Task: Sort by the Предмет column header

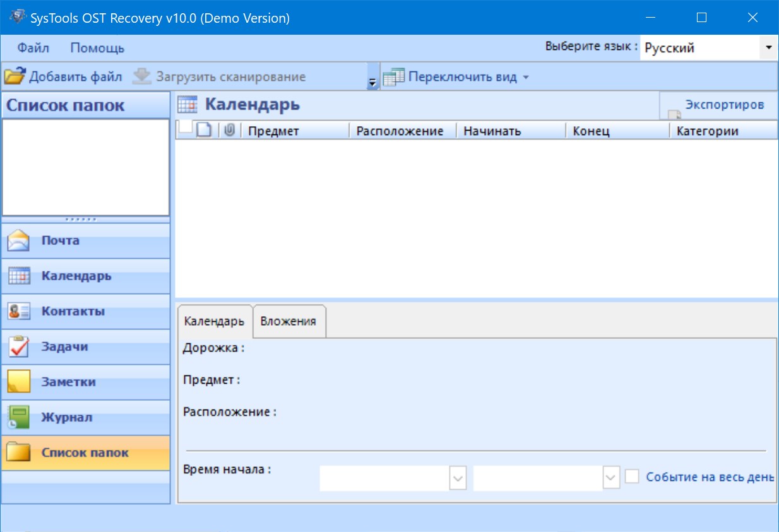Action: (x=273, y=131)
